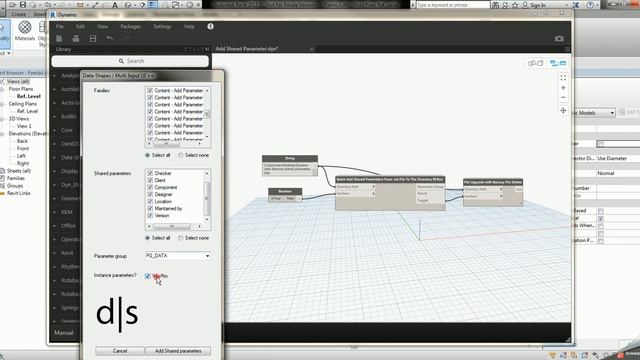Viewport: 640px width, 360px height.
Task: Click Revit keyword or phrase search box
Action: [453, 5]
